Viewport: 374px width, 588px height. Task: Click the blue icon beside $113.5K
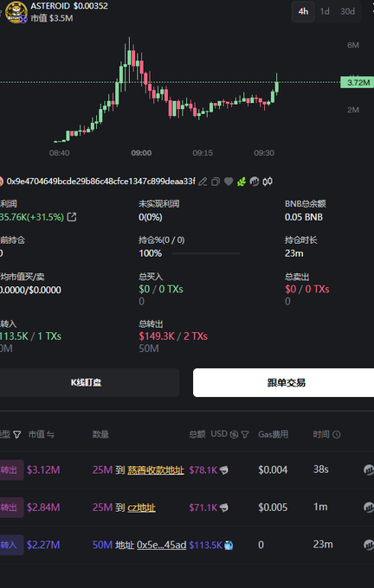229,545
